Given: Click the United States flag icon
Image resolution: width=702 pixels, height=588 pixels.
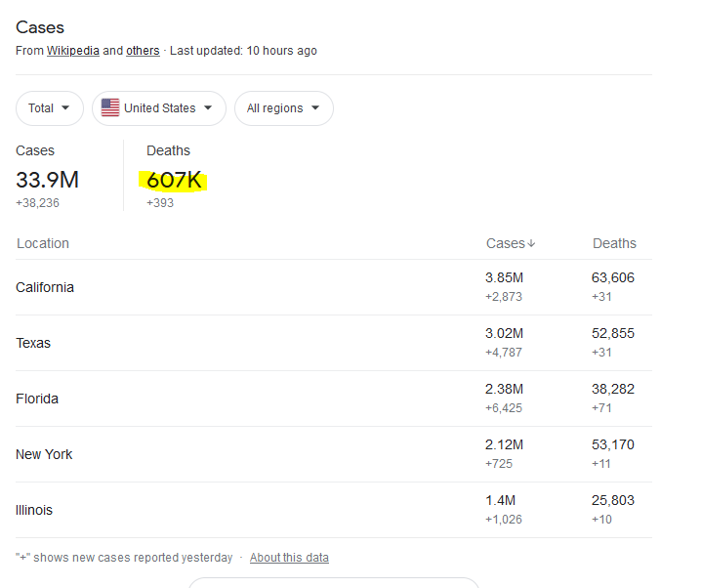Looking at the screenshot, I should click(x=110, y=107).
